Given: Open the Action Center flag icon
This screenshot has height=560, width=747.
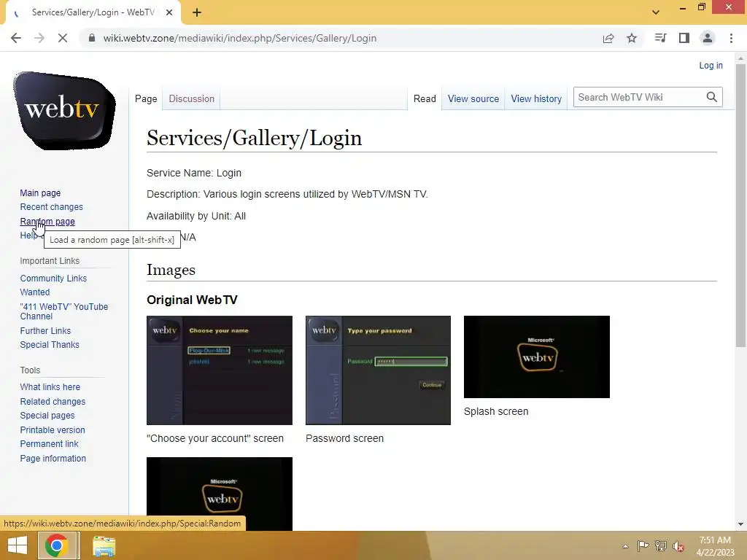Looking at the screenshot, I should [x=643, y=545].
